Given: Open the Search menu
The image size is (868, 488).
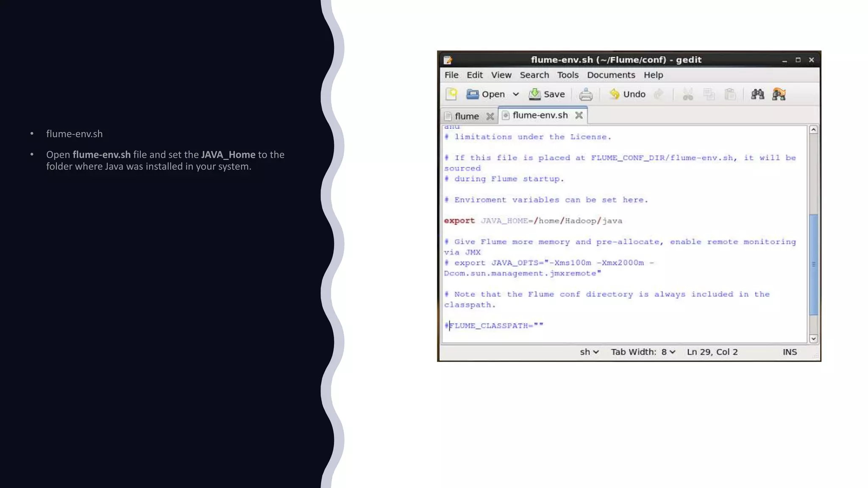Looking at the screenshot, I should [534, 75].
